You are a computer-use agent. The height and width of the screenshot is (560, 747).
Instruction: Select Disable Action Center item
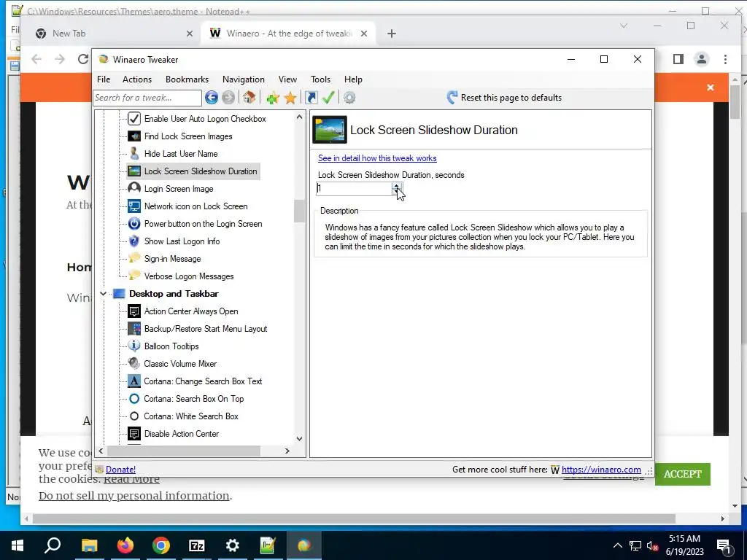[182, 434]
